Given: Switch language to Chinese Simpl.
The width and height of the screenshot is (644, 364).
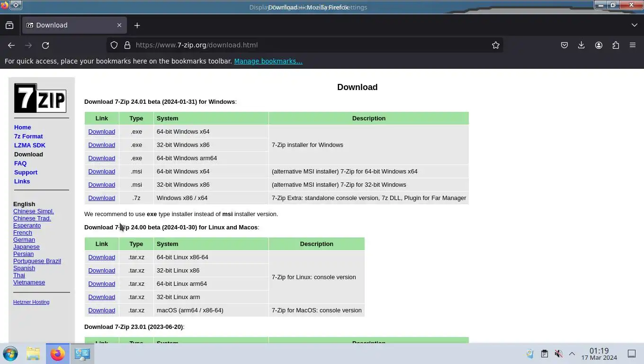Looking at the screenshot, I should click(x=34, y=211).
